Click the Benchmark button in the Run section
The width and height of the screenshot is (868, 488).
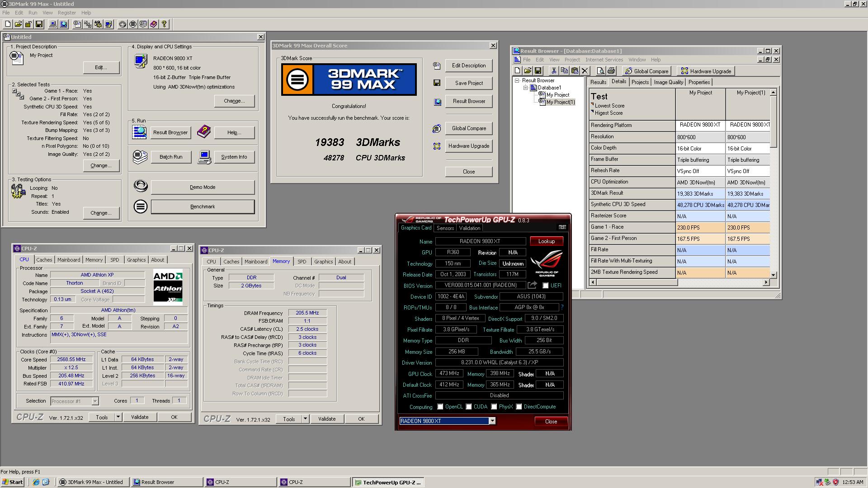[203, 206]
